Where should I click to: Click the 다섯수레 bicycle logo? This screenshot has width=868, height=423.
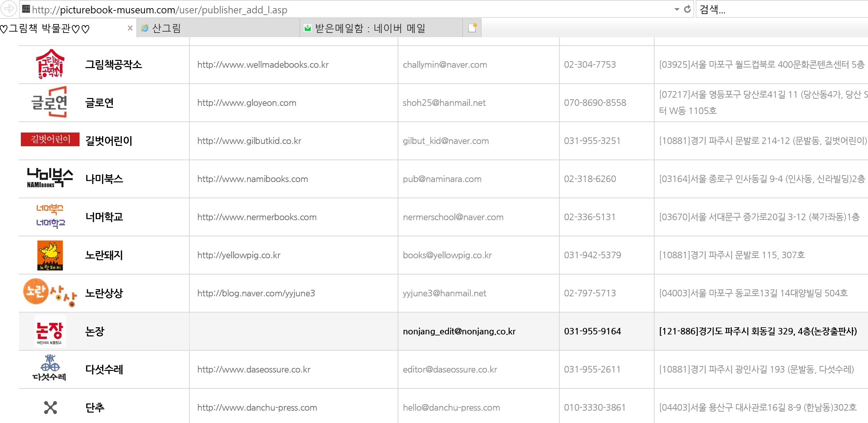[x=49, y=367]
